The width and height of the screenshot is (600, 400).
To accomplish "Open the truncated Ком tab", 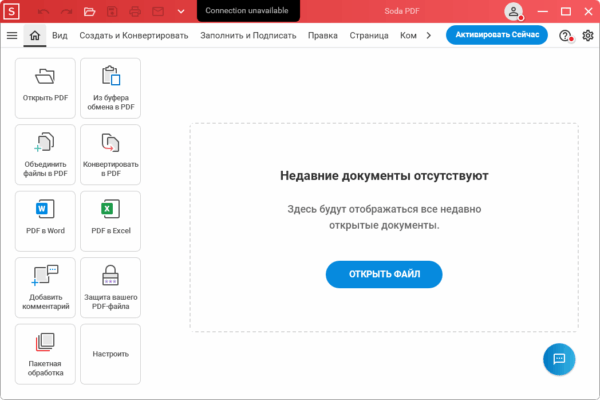I will coord(408,36).
